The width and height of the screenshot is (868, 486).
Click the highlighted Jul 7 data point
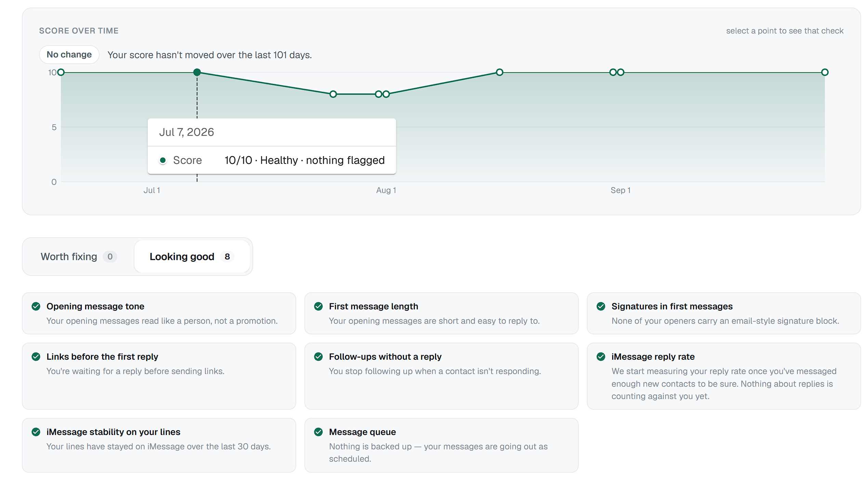point(197,72)
